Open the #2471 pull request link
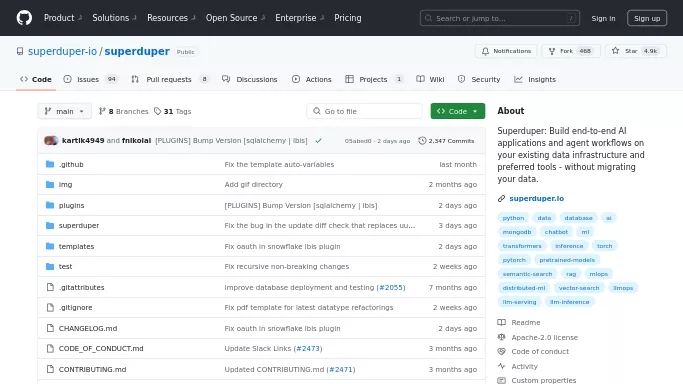Image resolution: width=683 pixels, height=384 pixels. pyautogui.click(x=341, y=369)
